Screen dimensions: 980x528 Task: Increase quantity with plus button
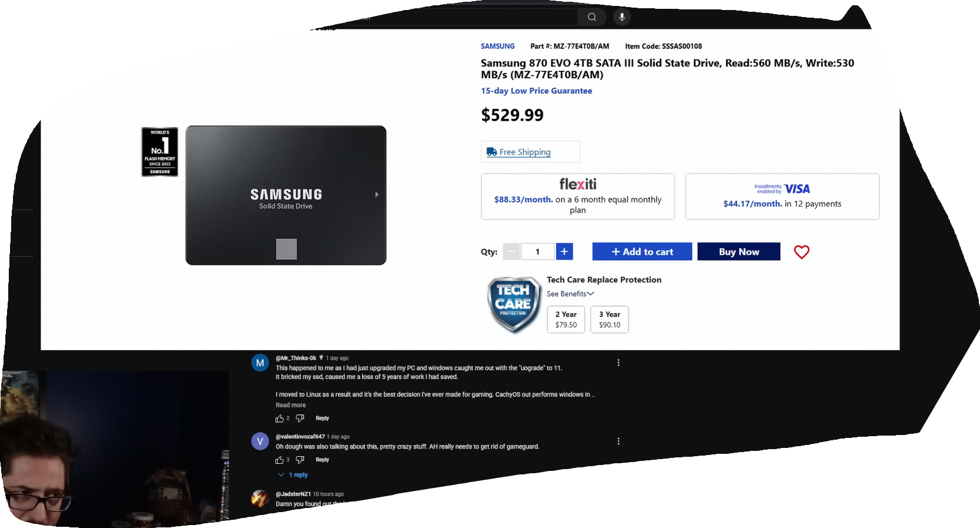(564, 251)
